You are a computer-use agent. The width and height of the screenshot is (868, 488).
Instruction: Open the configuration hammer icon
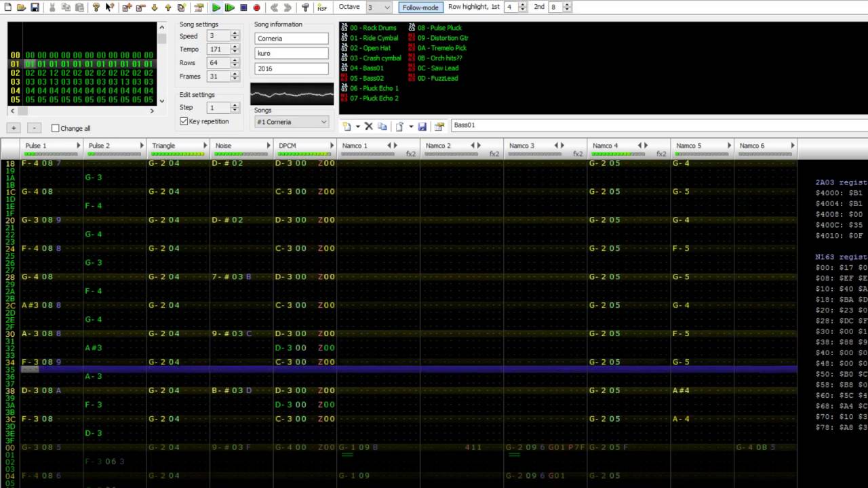pos(305,7)
